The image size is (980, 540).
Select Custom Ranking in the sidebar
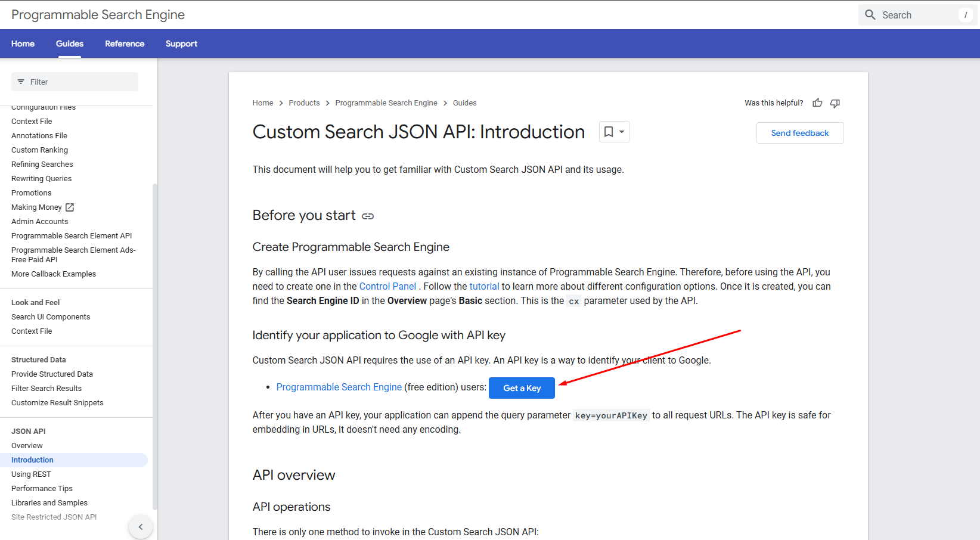39,150
